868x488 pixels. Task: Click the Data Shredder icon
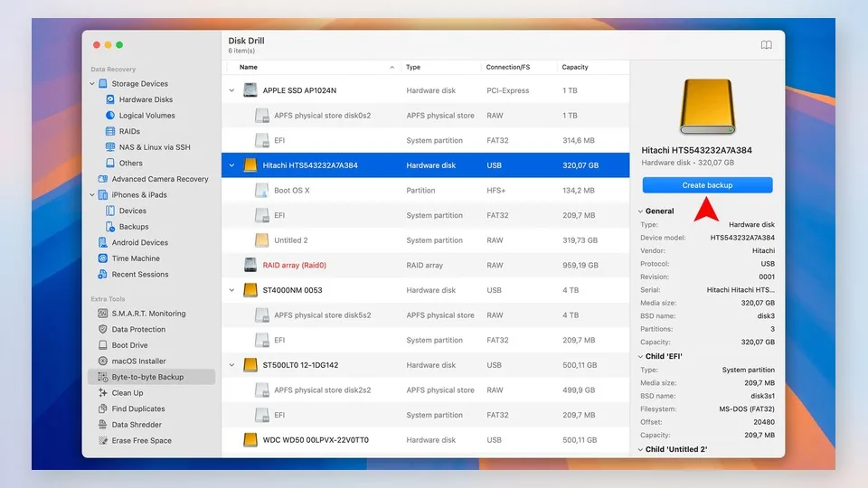(x=102, y=425)
